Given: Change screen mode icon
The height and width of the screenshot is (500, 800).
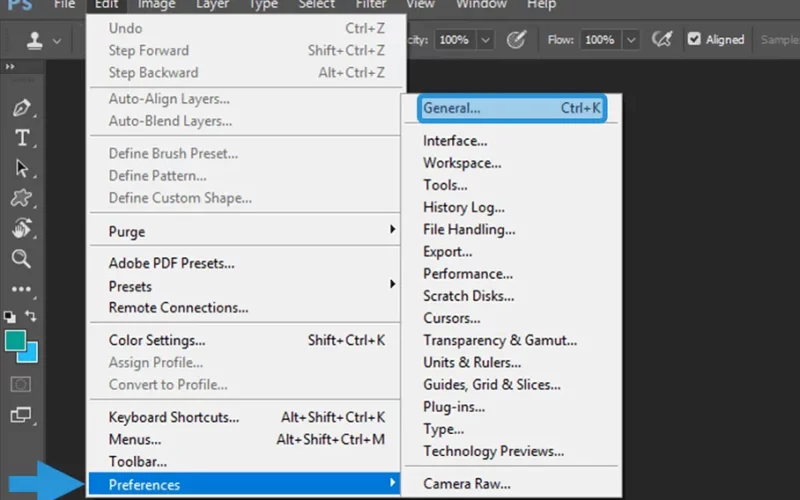Looking at the screenshot, I should pos(21,415).
